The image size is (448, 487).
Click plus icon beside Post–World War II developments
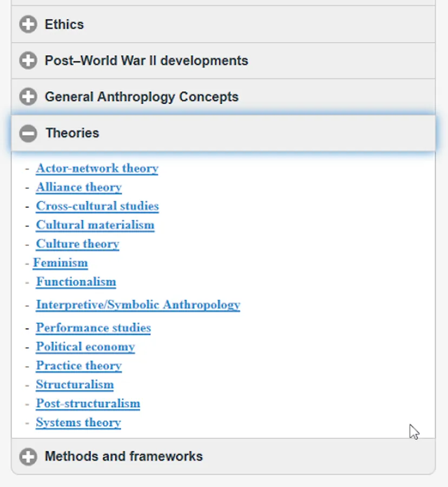pos(28,61)
